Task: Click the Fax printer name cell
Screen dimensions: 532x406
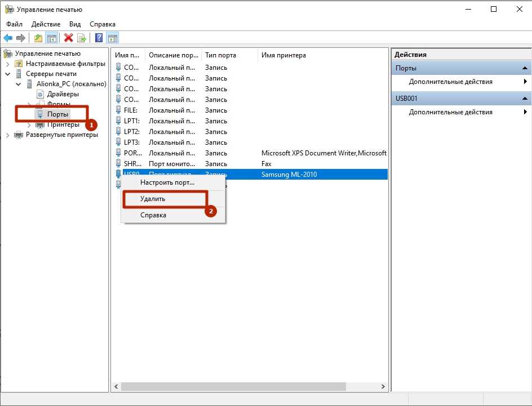Action: 267,164
